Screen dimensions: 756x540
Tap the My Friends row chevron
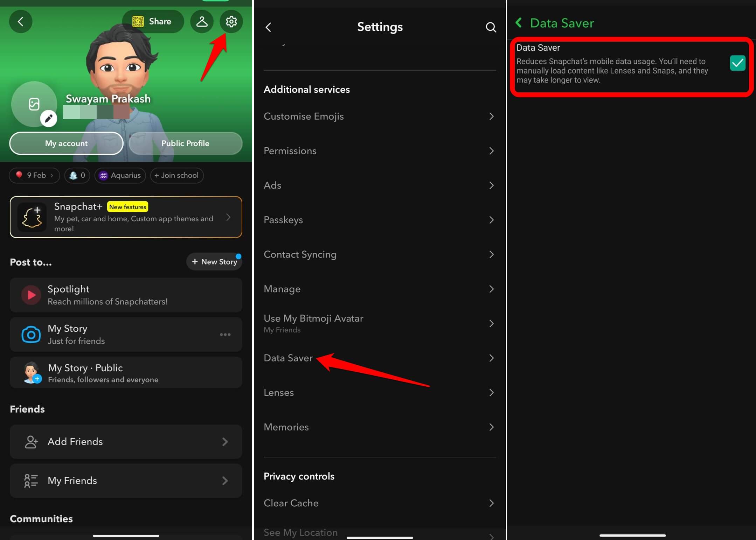pos(225,481)
